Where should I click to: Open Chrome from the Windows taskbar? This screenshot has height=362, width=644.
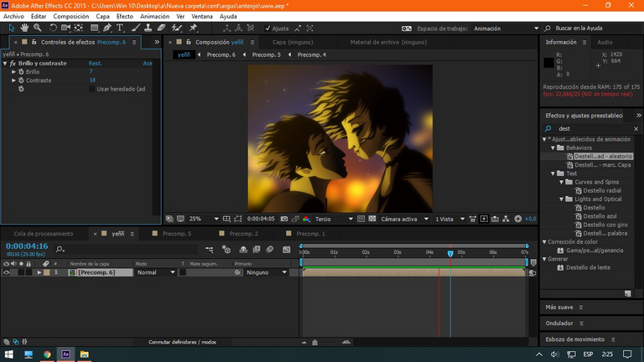pos(47,354)
